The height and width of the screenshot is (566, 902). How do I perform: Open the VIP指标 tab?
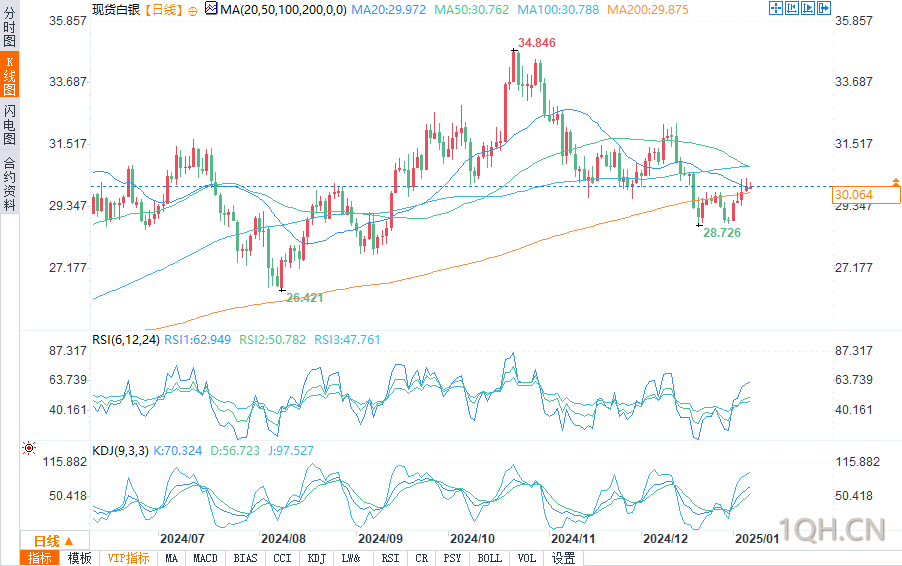pyautogui.click(x=128, y=558)
